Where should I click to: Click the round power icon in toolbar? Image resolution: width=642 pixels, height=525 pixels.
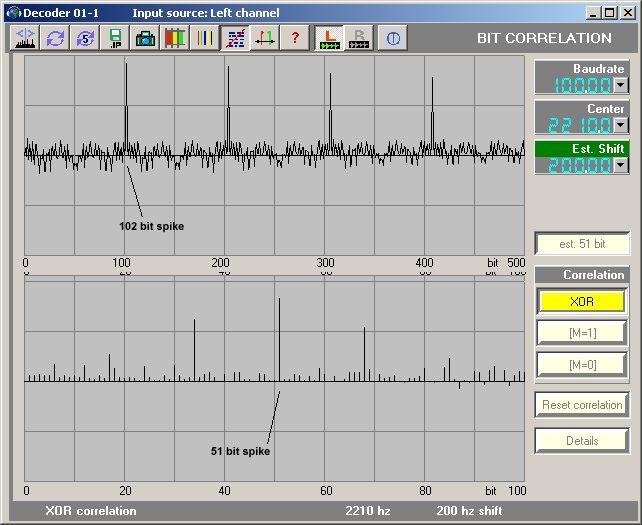coord(392,39)
